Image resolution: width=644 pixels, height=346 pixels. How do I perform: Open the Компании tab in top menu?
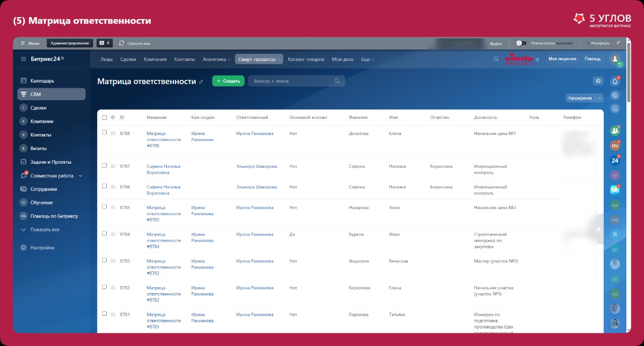click(155, 59)
